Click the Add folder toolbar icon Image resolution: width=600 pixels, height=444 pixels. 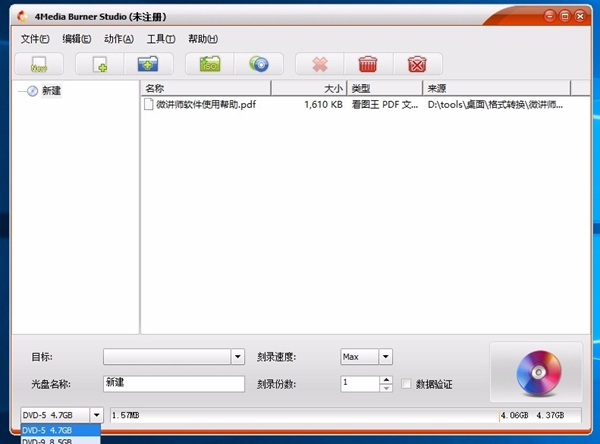pyautogui.click(x=148, y=64)
